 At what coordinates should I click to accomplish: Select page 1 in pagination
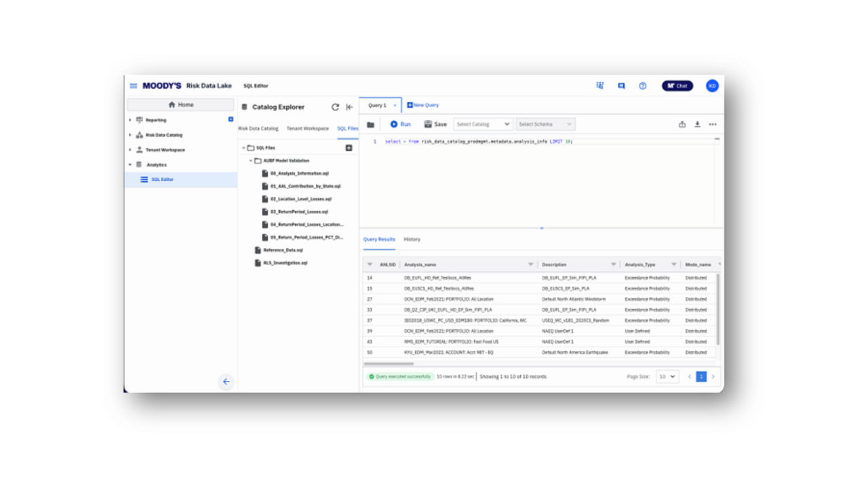tap(701, 376)
